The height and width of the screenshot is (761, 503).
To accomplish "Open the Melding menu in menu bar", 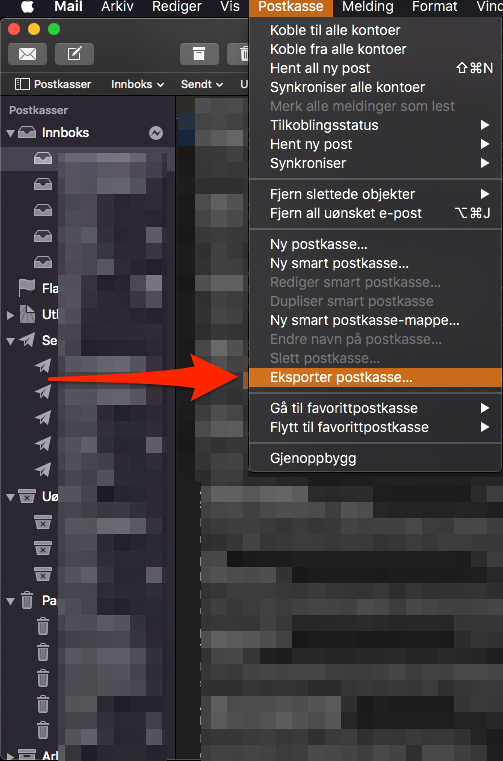I will coord(368,7).
